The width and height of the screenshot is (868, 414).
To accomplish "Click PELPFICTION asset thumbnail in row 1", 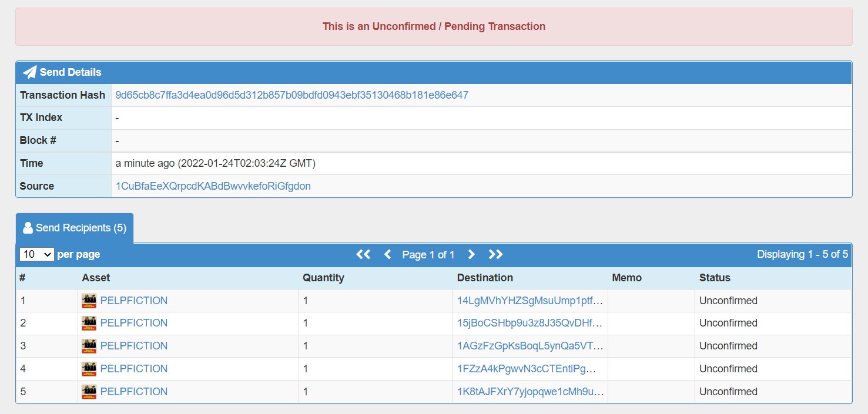I will click(89, 301).
